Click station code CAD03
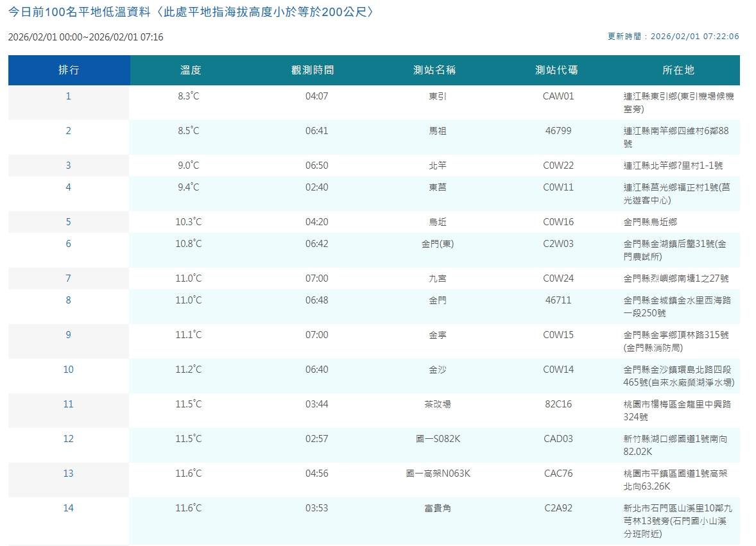 (x=558, y=439)
